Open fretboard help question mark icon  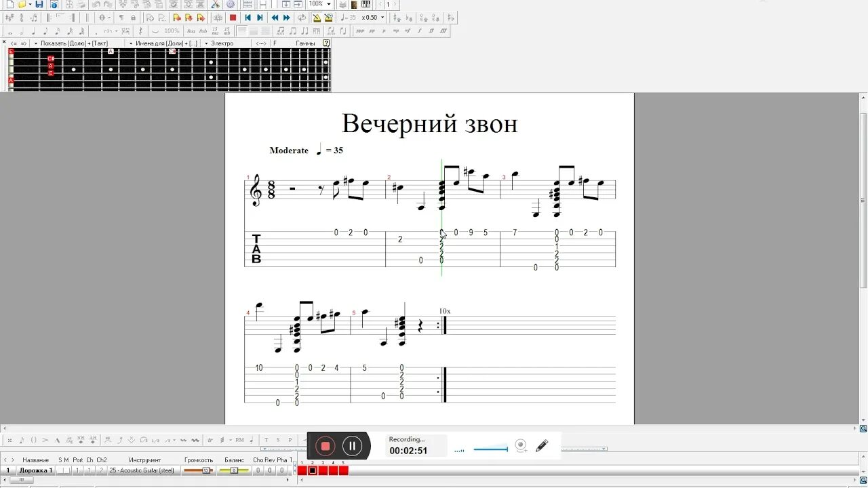click(x=326, y=43)
